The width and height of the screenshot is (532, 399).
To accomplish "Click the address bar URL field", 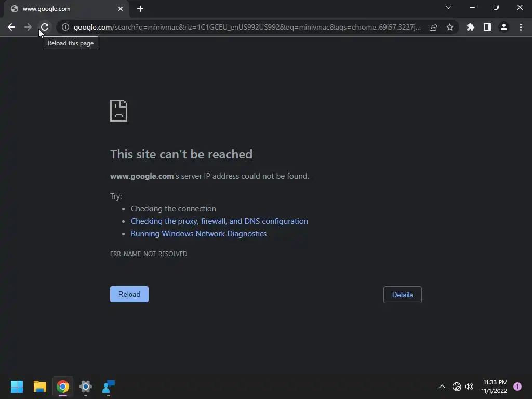I will pyautogui.click(x=247, y=27).
